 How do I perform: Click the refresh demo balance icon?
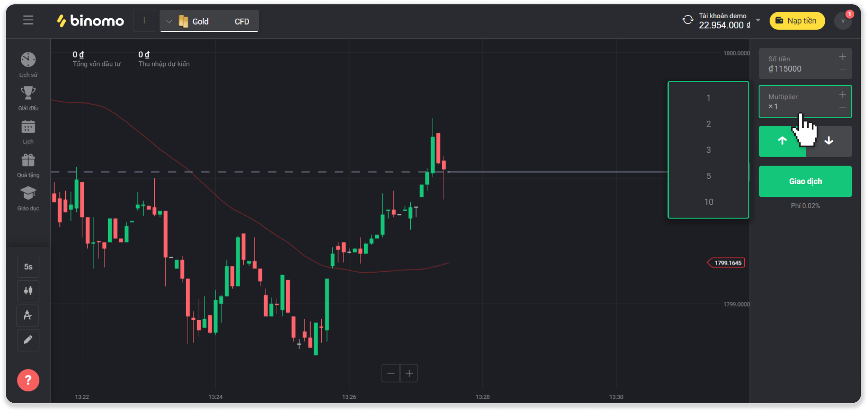(687, 20)
